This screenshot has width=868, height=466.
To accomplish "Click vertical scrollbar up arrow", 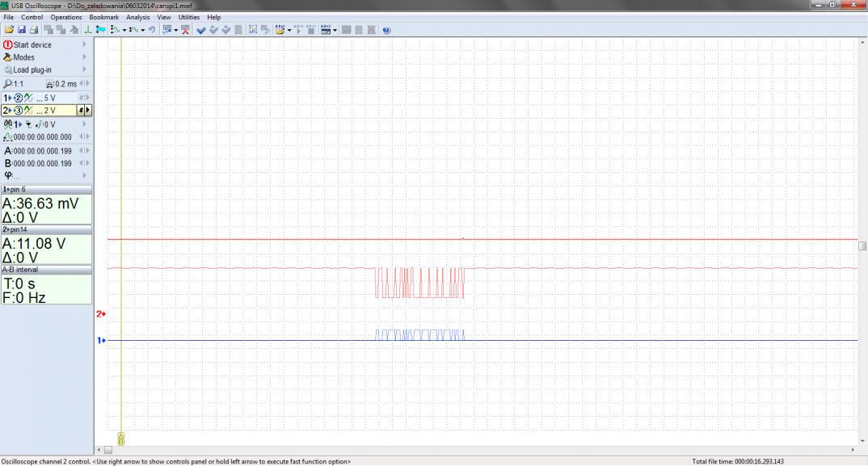I will pyautogui.click(x=862, y=42).
